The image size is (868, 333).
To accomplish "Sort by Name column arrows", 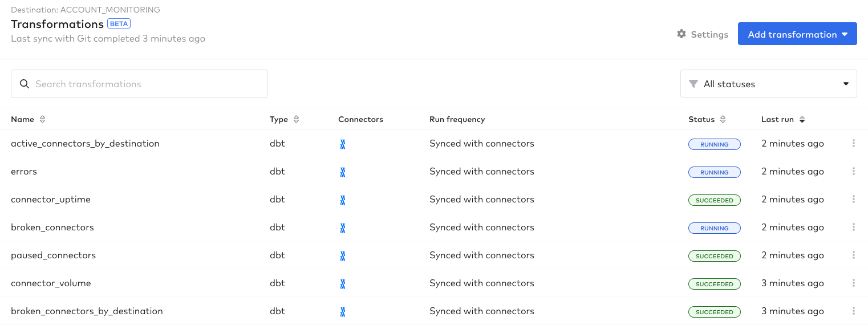I will (42, 120).
